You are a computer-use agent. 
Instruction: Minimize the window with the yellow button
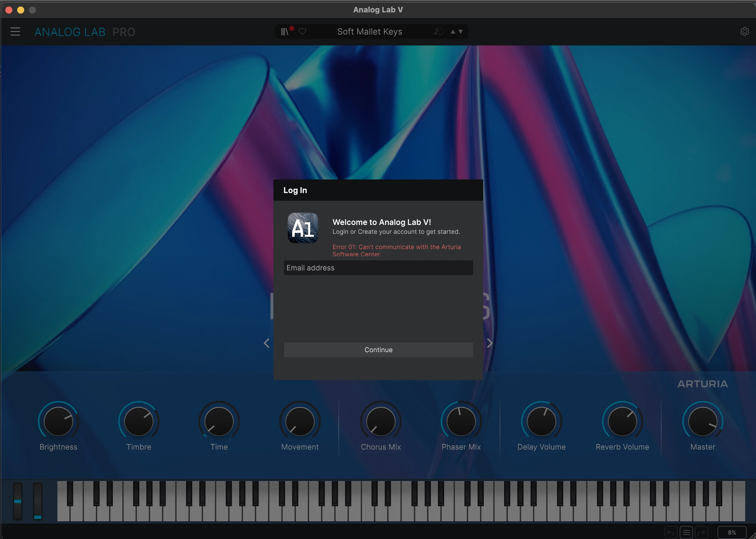click(x=21, y=10)
